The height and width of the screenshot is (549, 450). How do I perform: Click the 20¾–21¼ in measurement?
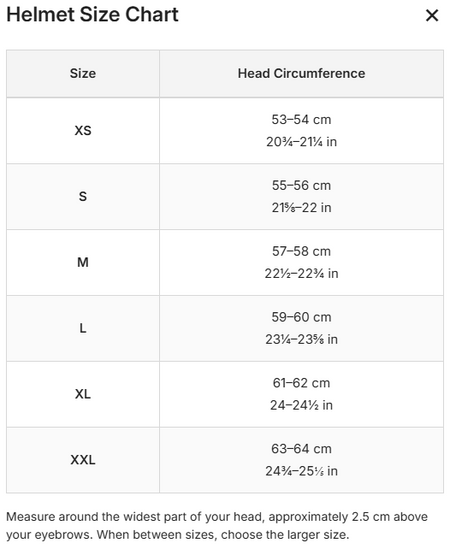tap(301, 142)
